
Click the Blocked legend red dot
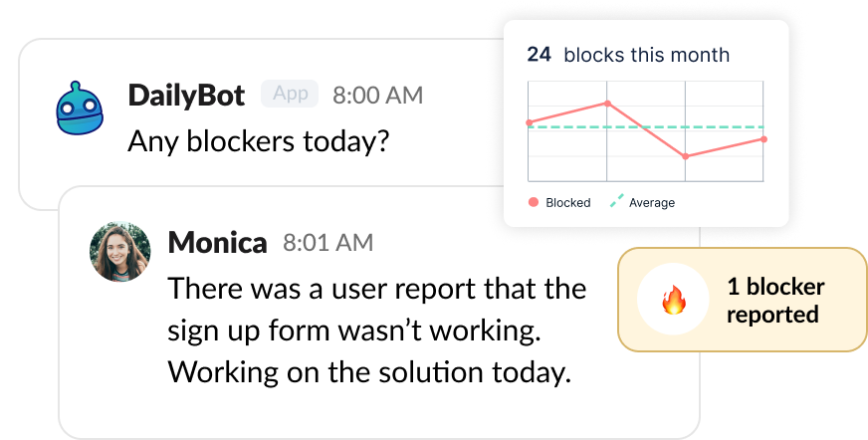(534, 202)
